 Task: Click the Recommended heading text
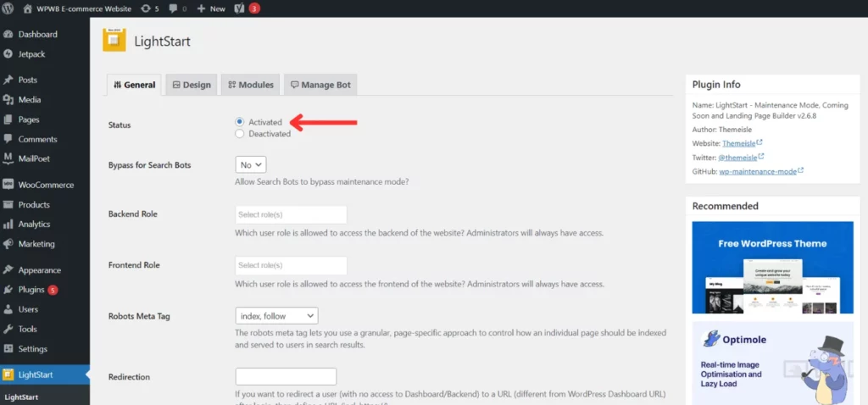[726, 206]
